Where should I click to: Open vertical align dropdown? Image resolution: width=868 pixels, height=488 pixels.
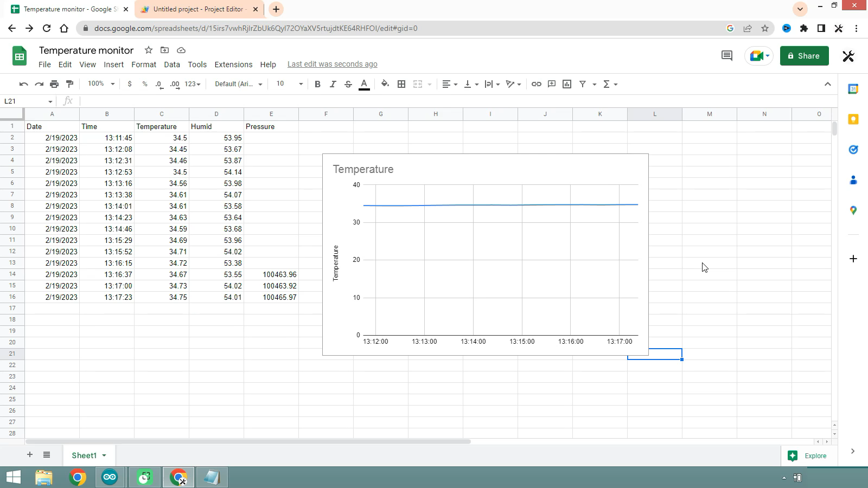pyautogui.click(x=471, y=84)
